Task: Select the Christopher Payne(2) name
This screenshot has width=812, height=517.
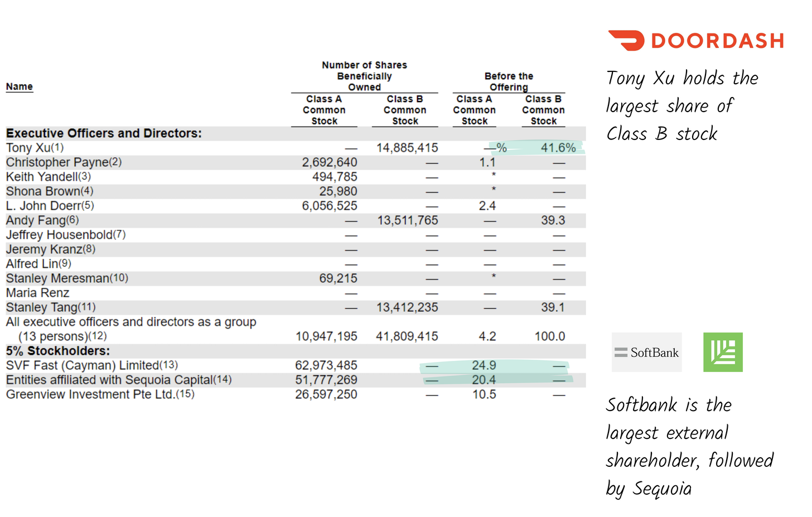Action: tap(64, 162)
